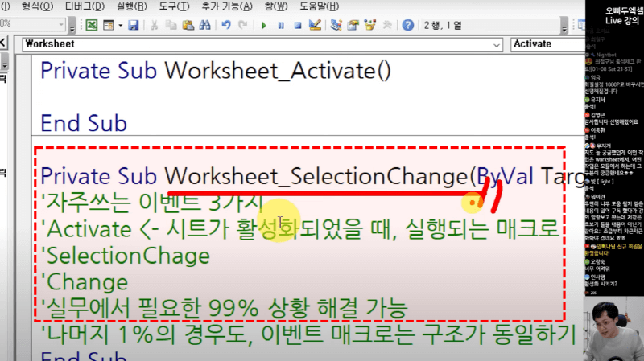Screen dimensions: 644x361
Task: Click the comment starting '나머지 1%의 경우도'
Action: [x=309, y=334]
